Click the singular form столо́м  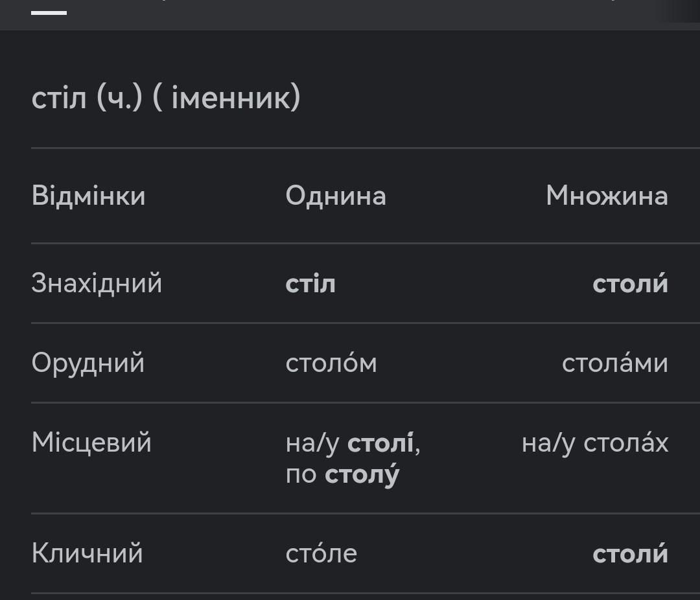331,363
